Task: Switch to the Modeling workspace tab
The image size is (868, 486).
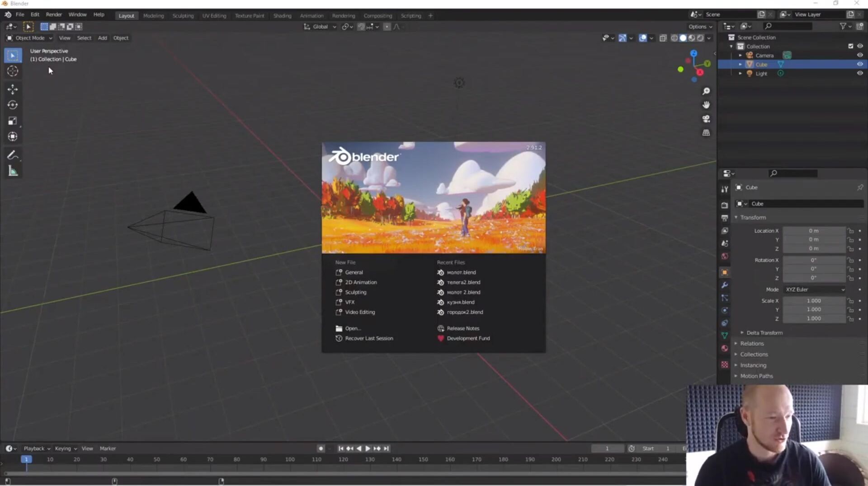Action: point(153,16)
